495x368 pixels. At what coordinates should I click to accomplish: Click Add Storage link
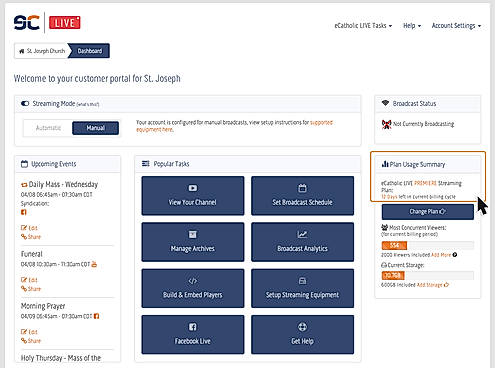coord(433,285)
